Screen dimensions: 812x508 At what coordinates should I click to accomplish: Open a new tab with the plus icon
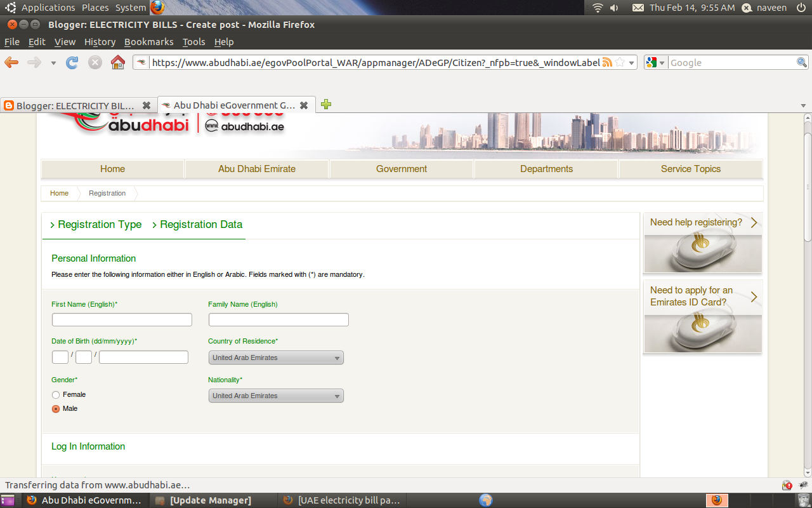pyautogui.click(x=326, y=104)
